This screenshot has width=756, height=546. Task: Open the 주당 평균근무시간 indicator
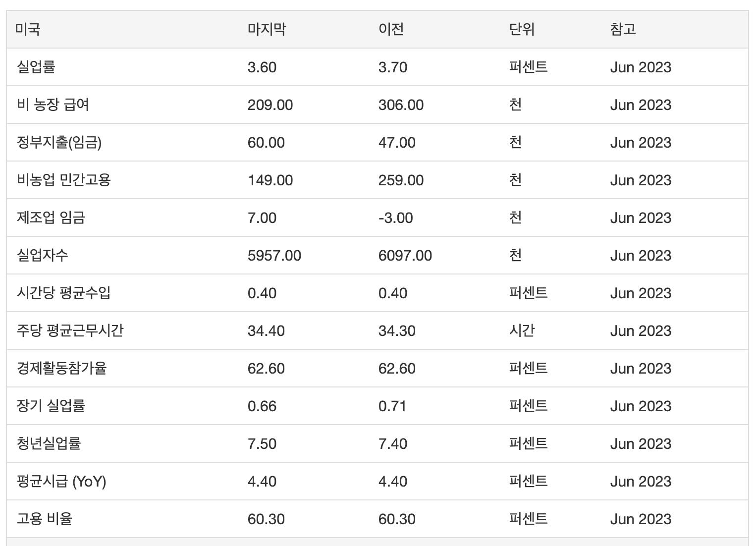[x=70, y=330]
